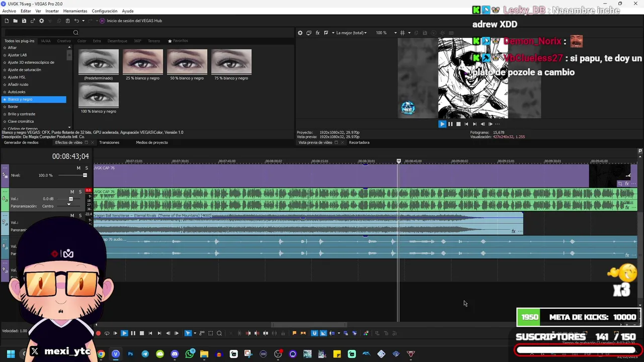The height and width of the screenshot is (362, 644).
Task: Mute the video track with Nivel 100.0 %
Action: [78, 168]
